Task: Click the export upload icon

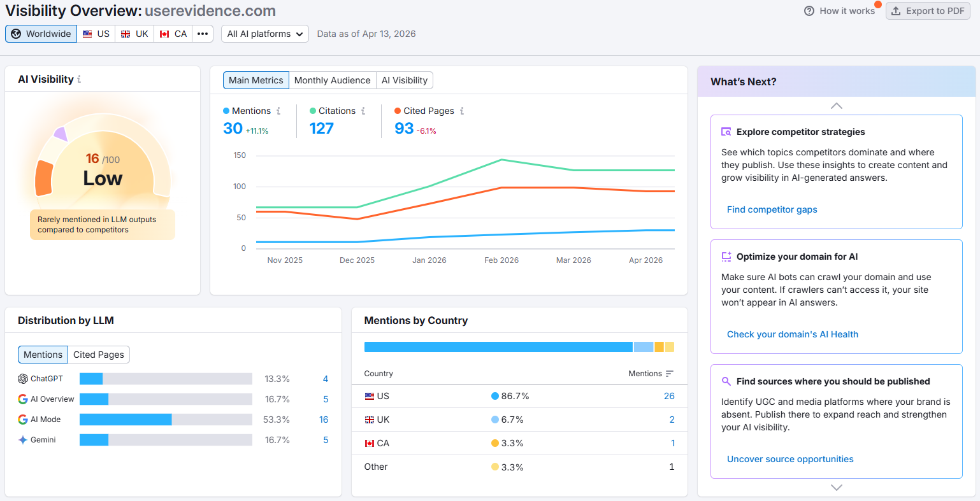Action: pyautogui.click(x=896, y=11)
